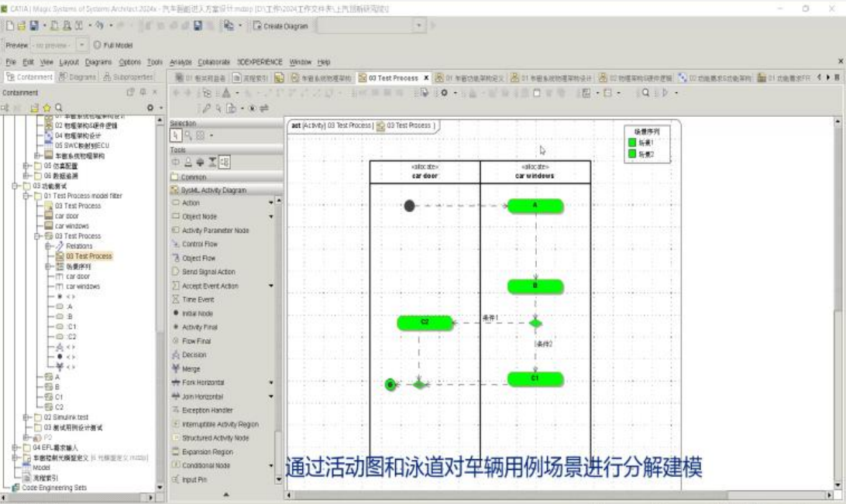This screenshot has height=504, width=846.
Task: Choose the Initial Node palette tool
Action: point(197,314)
